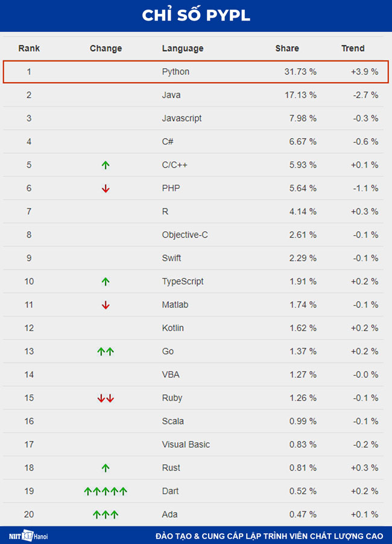Viewport: 392px width, 544px height.
Task: Click the red down arrow beside Matlab
Action: 106,305
